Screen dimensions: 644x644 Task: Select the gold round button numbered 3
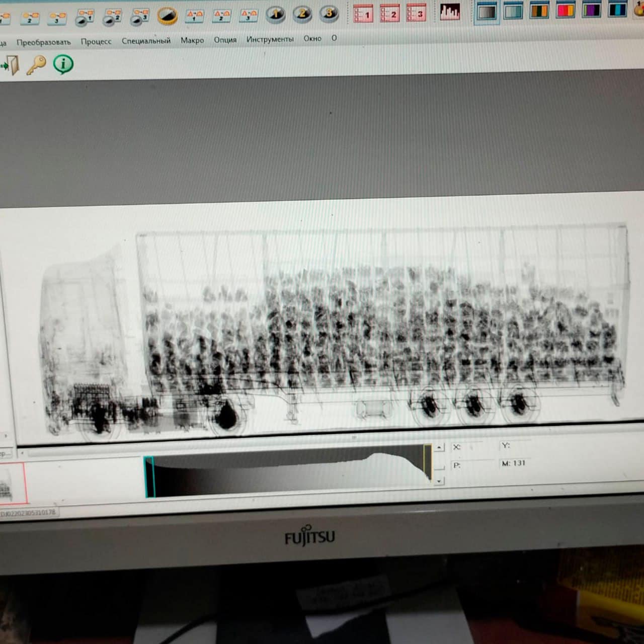329,13
